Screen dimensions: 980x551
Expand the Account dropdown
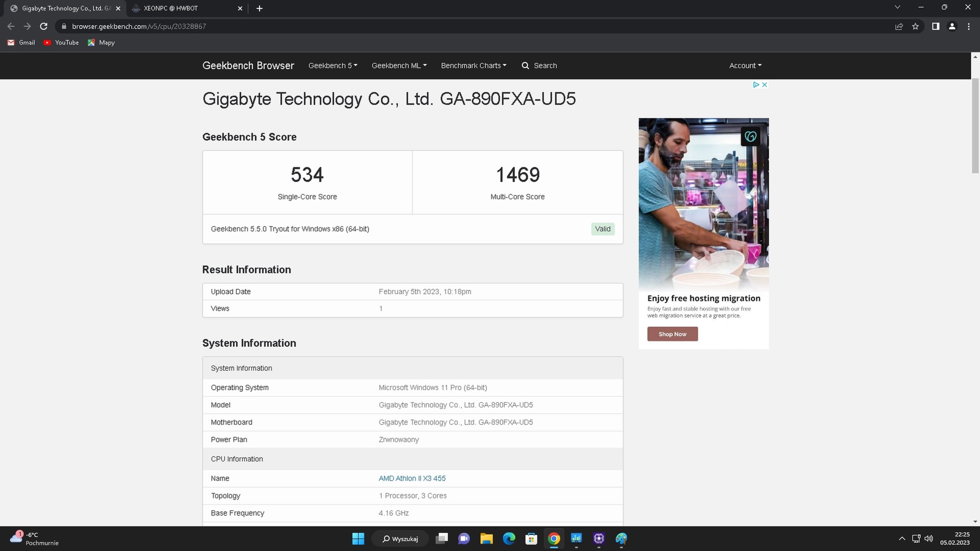click(745, 66)
